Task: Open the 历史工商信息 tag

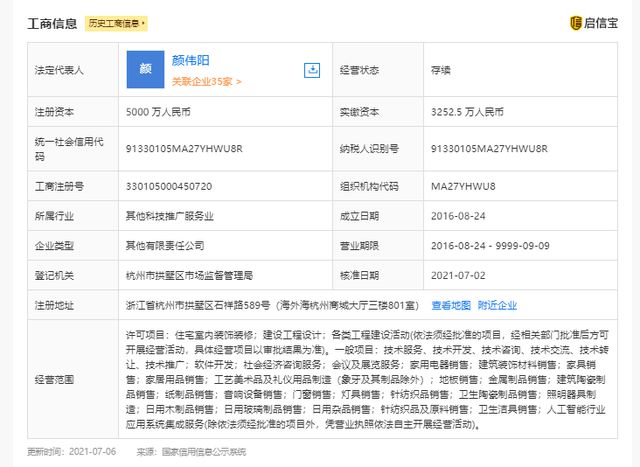Action: tap(116, 22)
